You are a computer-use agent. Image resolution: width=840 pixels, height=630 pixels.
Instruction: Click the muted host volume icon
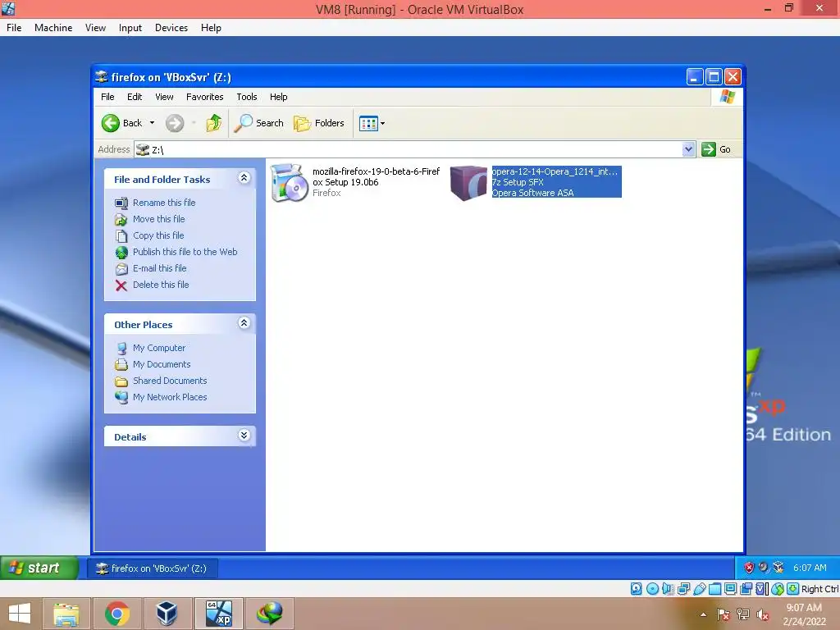click(x=763, y=614)
